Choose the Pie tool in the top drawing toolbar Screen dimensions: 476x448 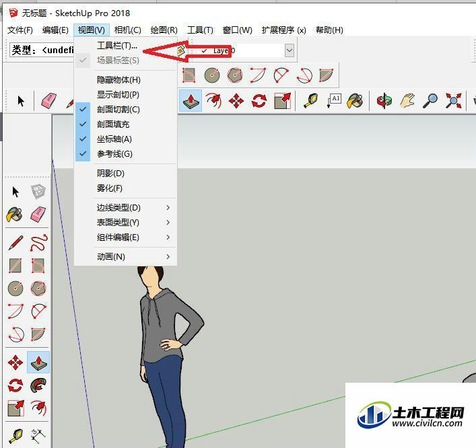pos(327,75)
